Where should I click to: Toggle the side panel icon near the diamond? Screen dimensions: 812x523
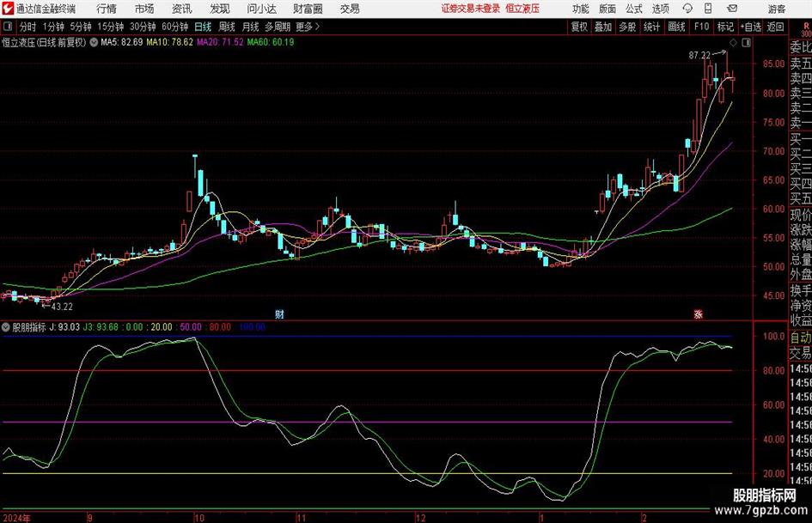[746, 42]
